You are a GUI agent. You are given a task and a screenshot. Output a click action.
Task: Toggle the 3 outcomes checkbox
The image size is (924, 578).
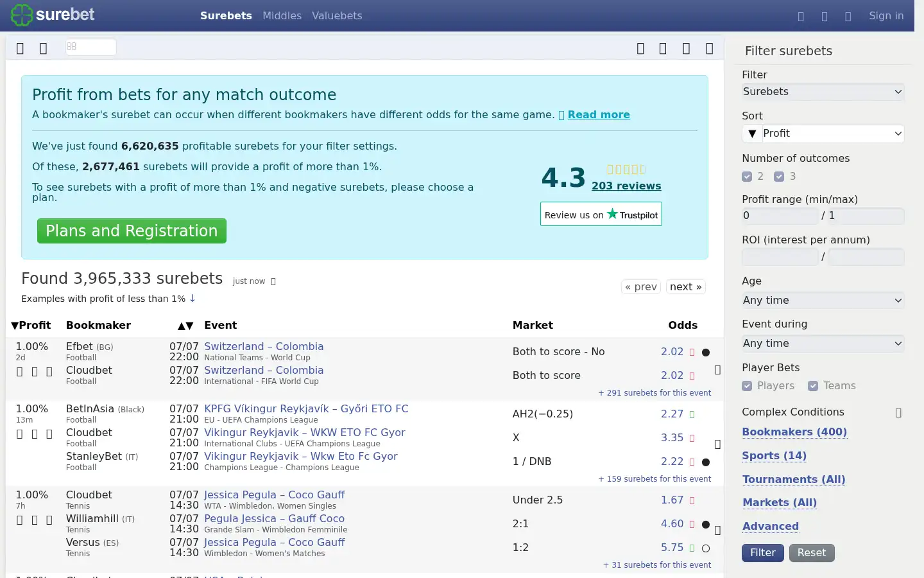[x=779, y=177]
